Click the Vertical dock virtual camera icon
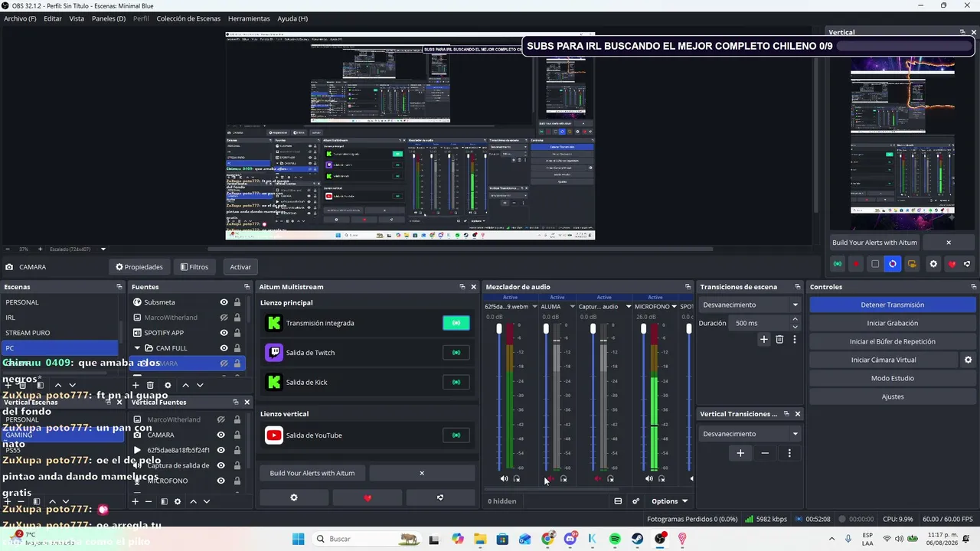The image size is (980, 551). pos(912,264)
